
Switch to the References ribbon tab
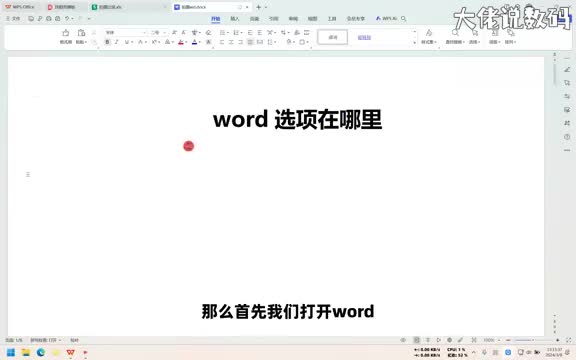pyautogui.click(x=274, y=18)
